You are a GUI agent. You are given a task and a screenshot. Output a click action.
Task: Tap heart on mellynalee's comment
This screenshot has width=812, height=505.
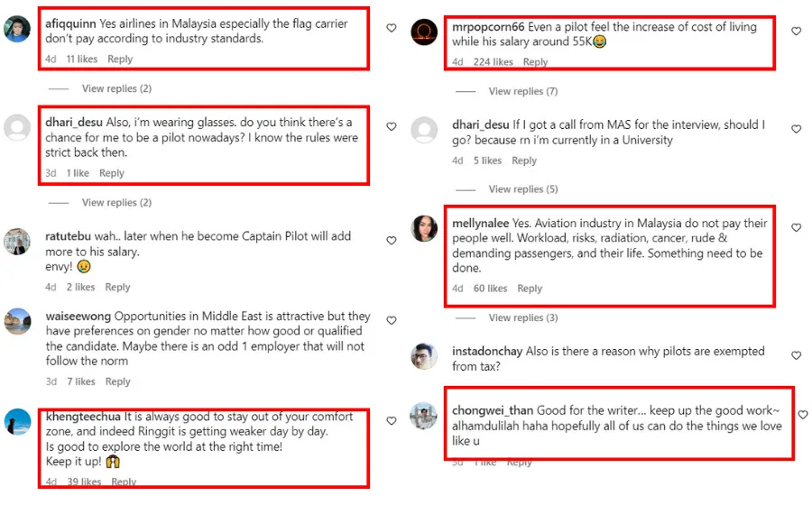click(796, 228)
